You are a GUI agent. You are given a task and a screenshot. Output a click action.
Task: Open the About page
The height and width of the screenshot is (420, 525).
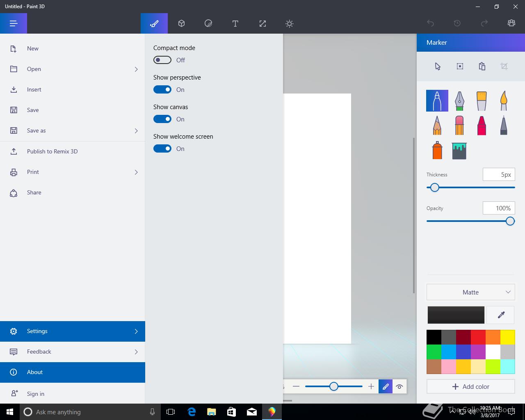point(73,372)
